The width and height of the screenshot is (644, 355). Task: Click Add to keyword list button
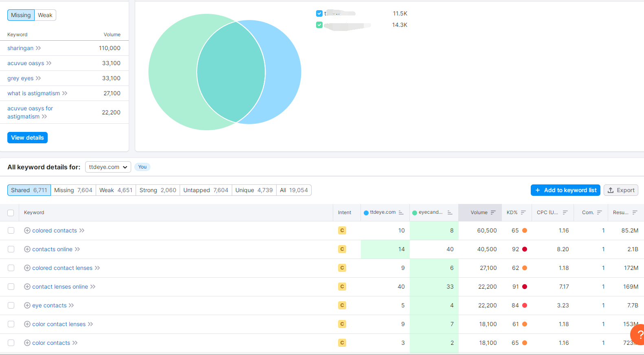click(565, 190)
